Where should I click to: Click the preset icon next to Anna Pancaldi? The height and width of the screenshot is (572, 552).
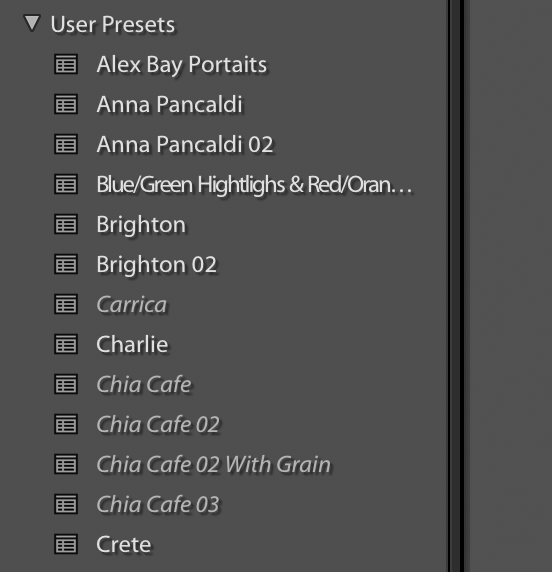pos(66,104)
